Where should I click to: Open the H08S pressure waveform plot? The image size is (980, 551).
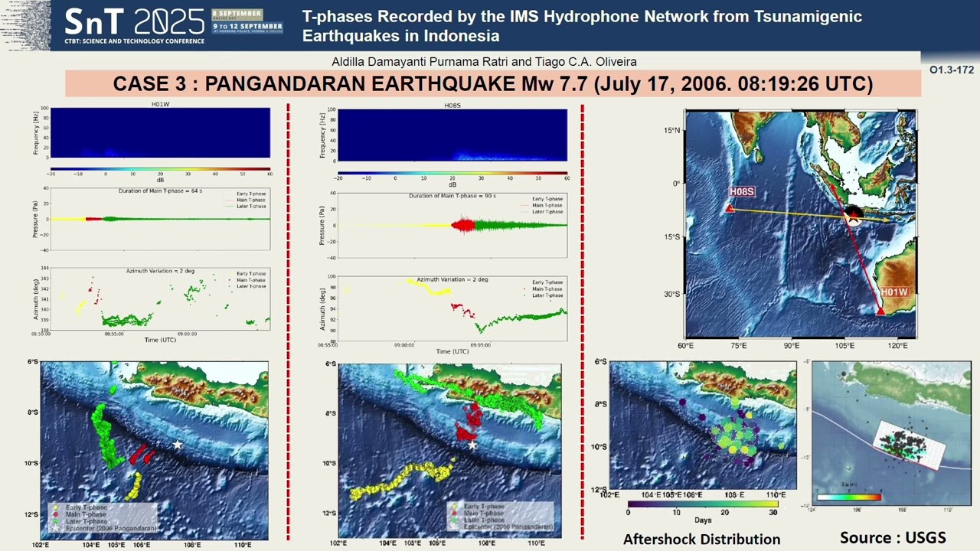(x=452, y=225)
